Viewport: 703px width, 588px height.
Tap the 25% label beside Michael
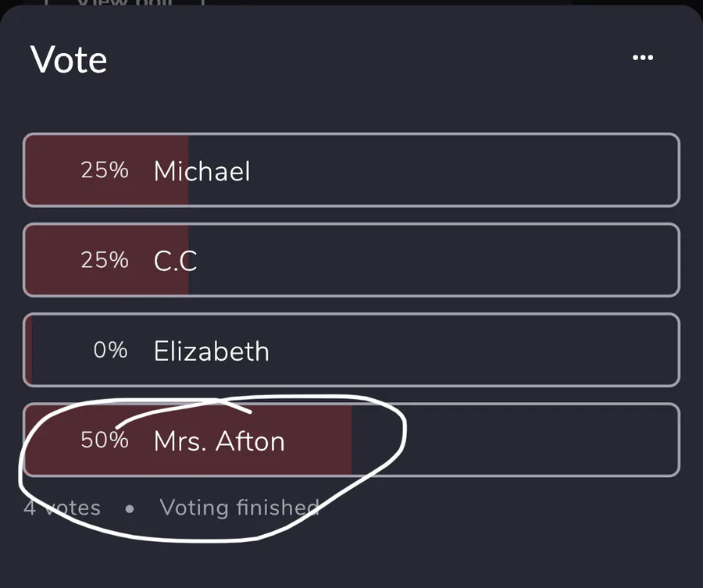point(105,170)
